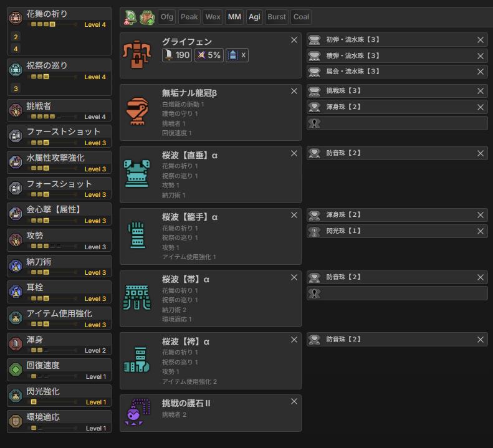Click the first green item buff icon
This screenshot has width=493, height=448.
pos(130,17)
